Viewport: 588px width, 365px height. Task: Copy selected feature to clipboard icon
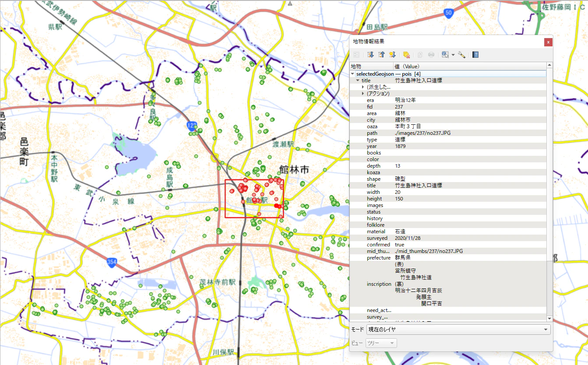coord(420,55)
